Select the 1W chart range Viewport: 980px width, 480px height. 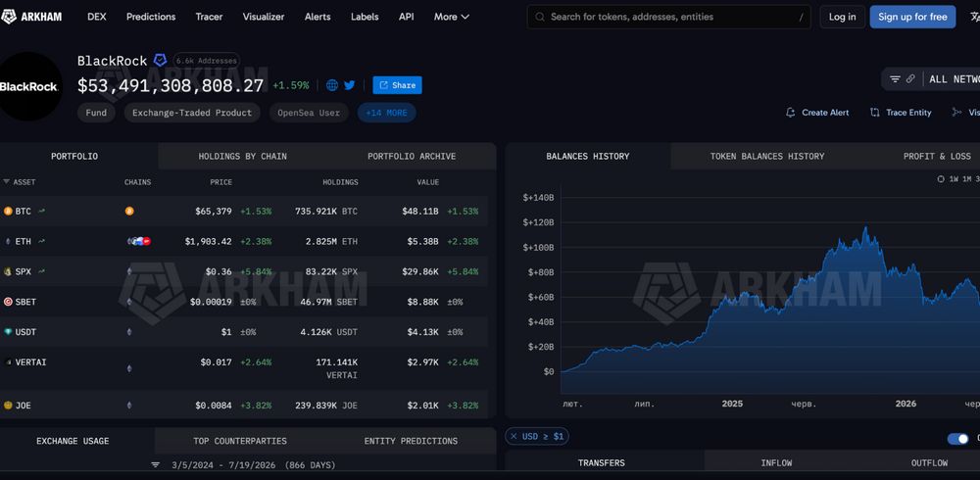pos(954,178)
